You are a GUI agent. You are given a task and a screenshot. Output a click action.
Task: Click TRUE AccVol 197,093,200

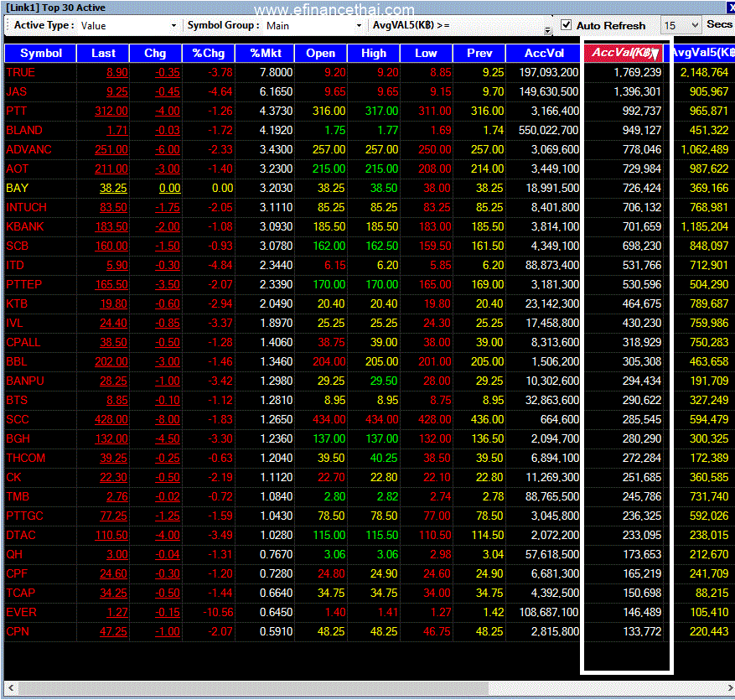[549, 72]
